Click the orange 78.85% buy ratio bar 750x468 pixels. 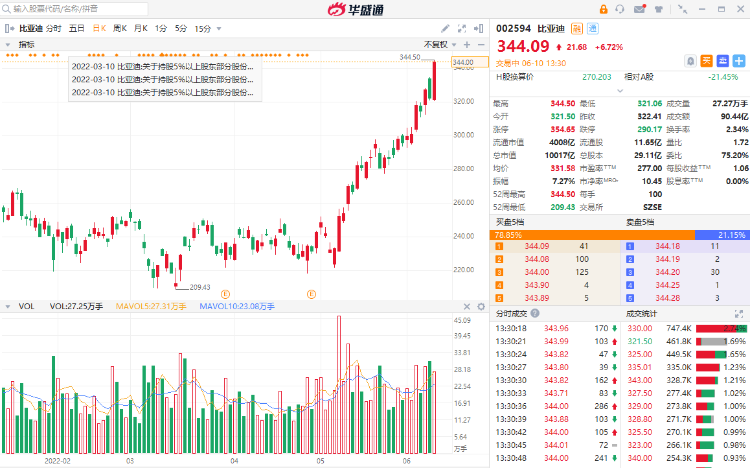(x=592, y=235)
